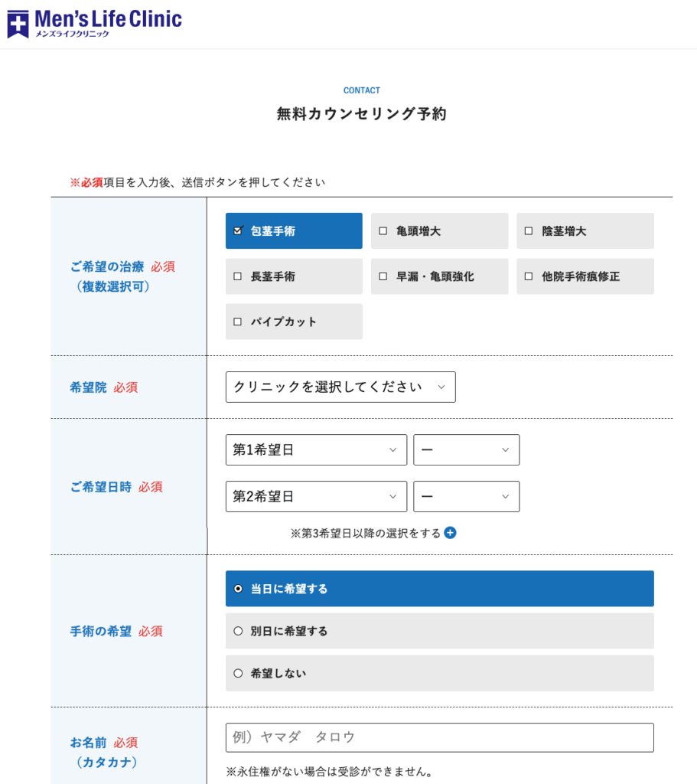Check the パイプカット option
Viewport: 697px width, 784px height.
[x=294, y=322]
